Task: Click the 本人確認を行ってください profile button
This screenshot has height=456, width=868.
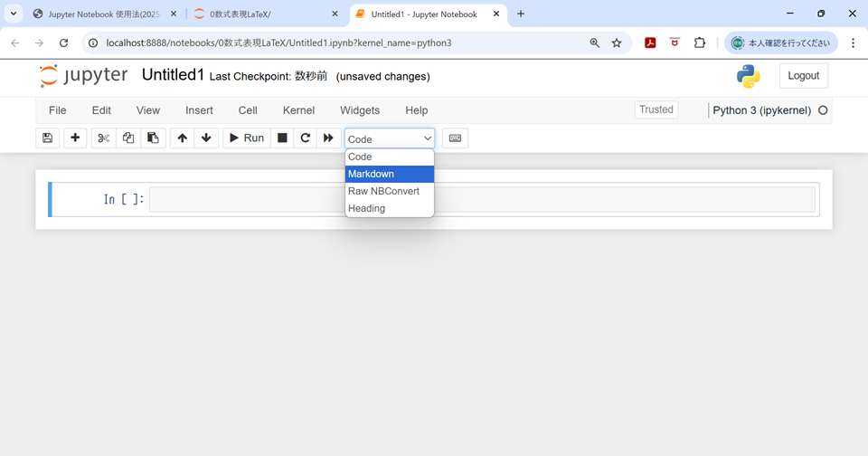Action: [x=781, y=43]
